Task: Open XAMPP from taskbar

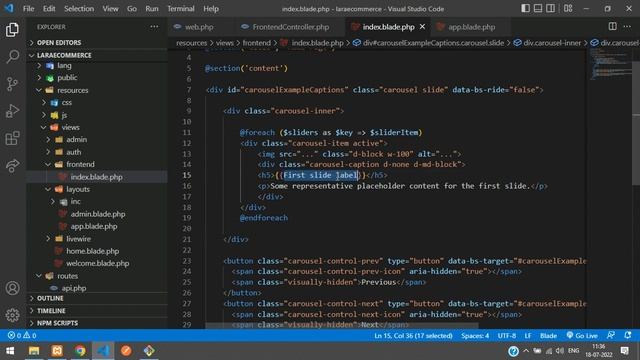Action: [x=57, y=351]
